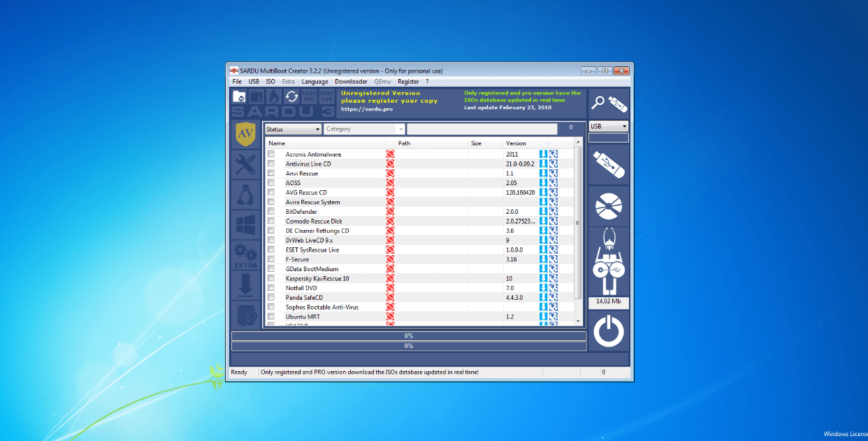Click the search USB magnifier icon
The height and width of the screenshot is (441, 868).
(x=609, y=103)
